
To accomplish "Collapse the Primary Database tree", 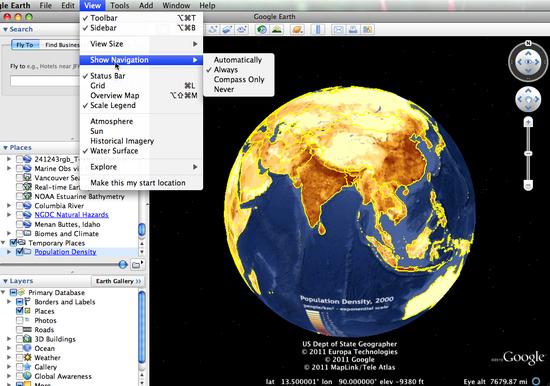I will pos(3,292).
